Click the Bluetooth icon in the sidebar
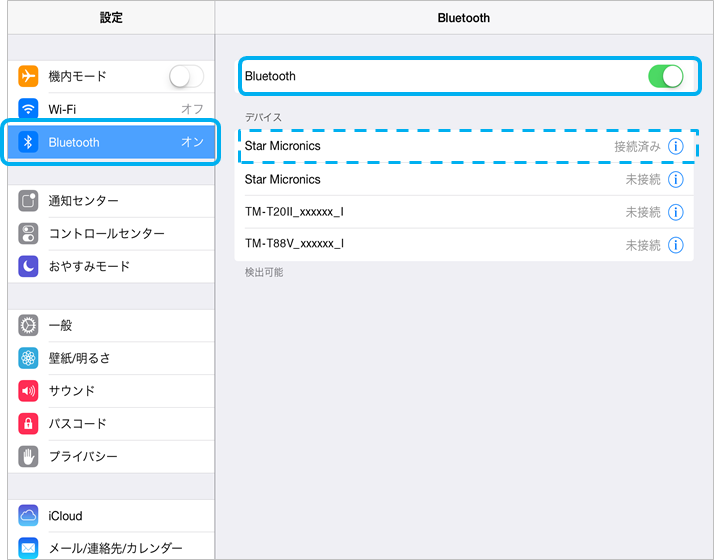714x560 pixels. tap(28, 142)
